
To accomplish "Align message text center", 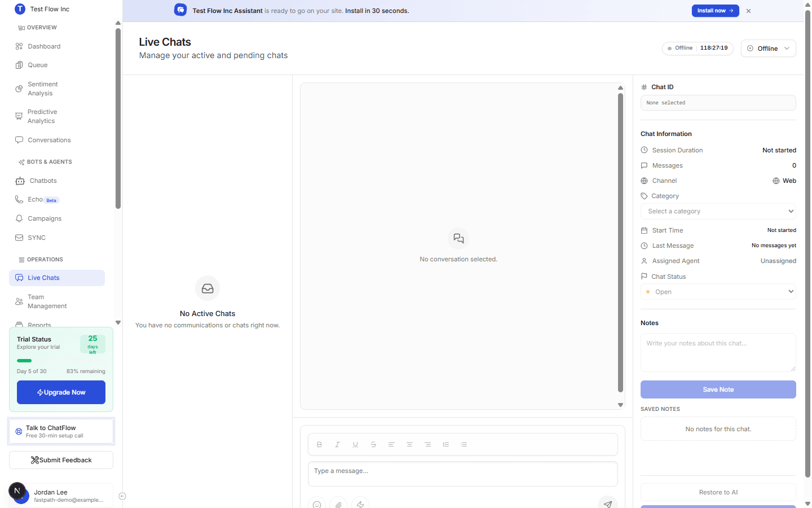I will click(409, 444).
